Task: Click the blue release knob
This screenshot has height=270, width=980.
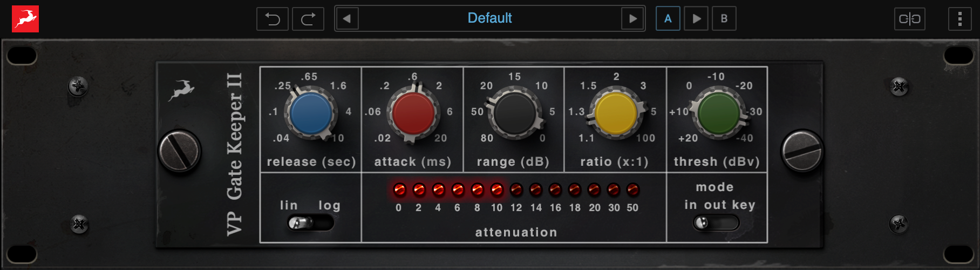Action: point(311,113)
